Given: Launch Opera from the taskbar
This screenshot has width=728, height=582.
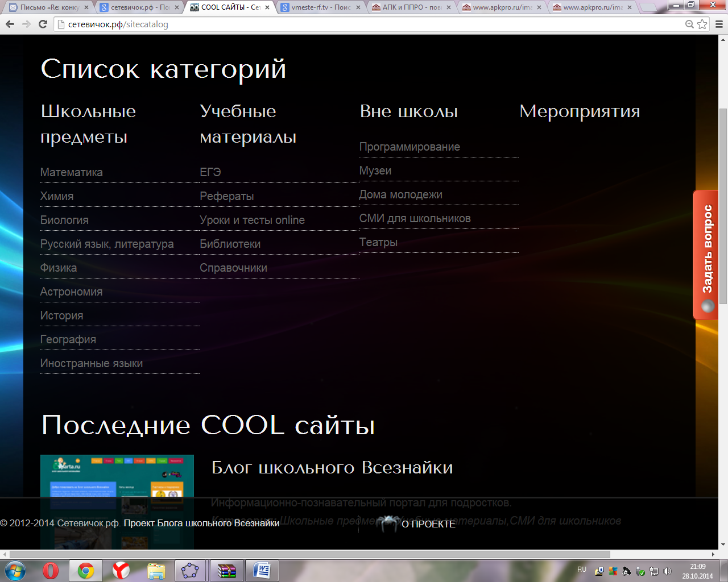Looking at the screenshot, I should (51, 570).
